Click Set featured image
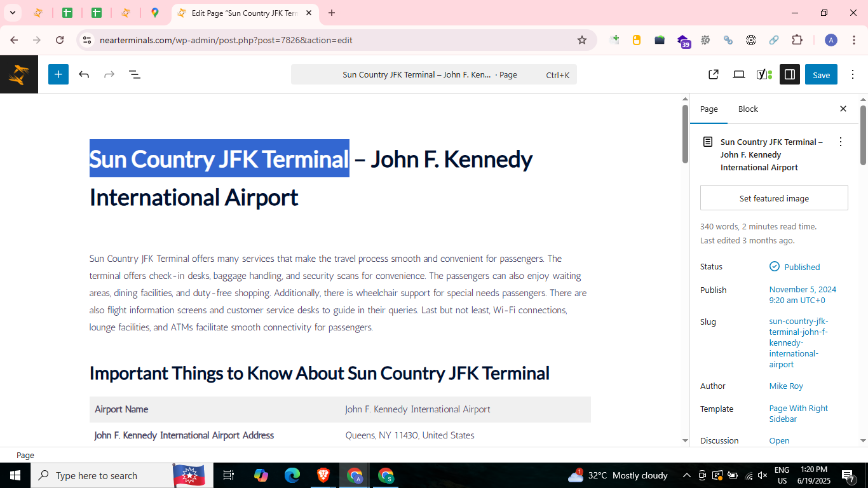The image size is (868, 488). [773, 198]
